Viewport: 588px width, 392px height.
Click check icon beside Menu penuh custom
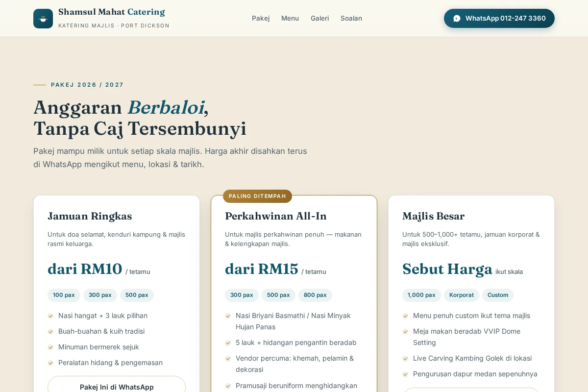pos(405,316)
